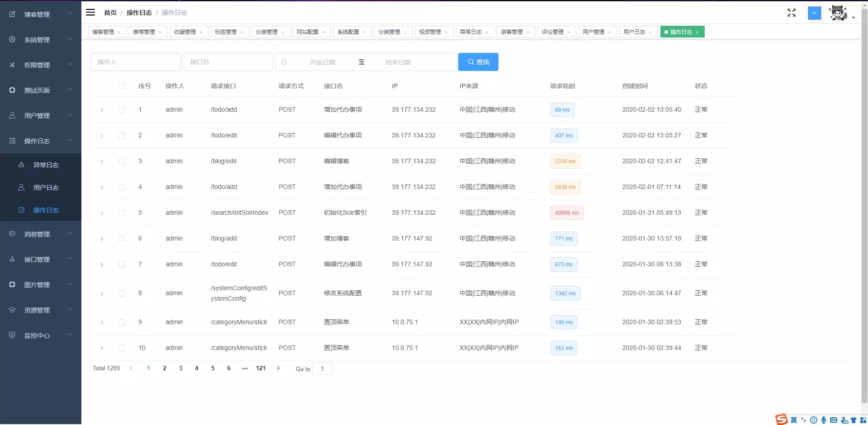Close the 网站配置 tab
The image size is (868, 425).
[x=323, y=32]
